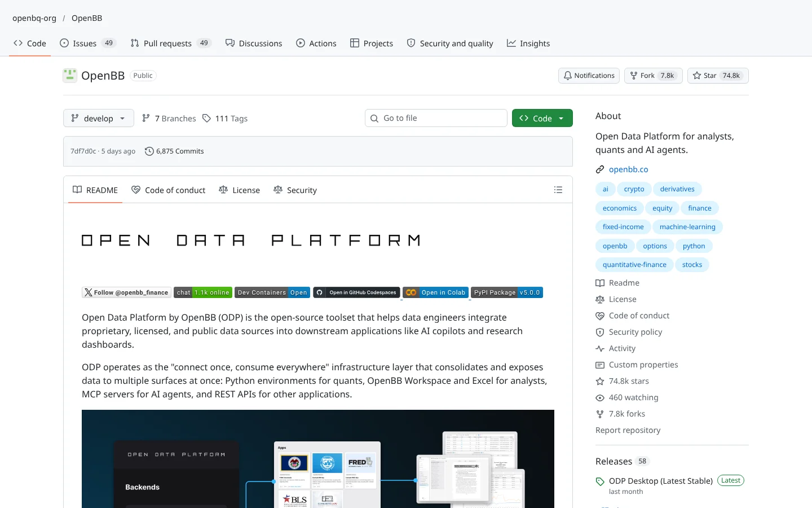Open the Actions tab
The width and height of the screenshot is (812, 508).
click(316, 43)
